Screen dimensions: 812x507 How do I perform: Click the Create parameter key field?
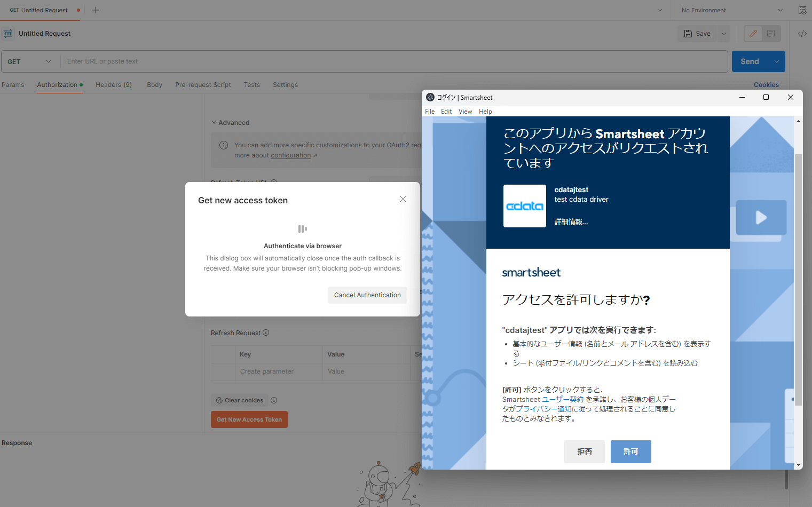pos(279,371)
